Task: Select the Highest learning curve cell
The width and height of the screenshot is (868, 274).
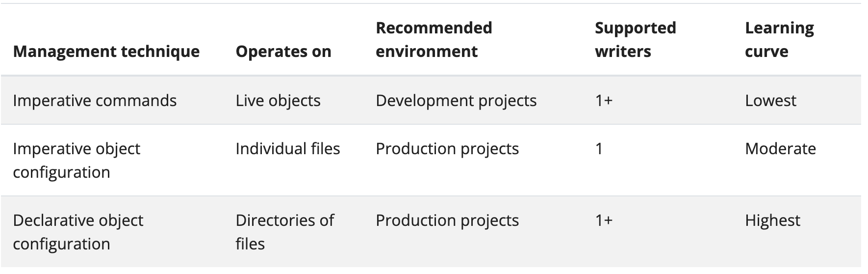Action: (772, 220)
